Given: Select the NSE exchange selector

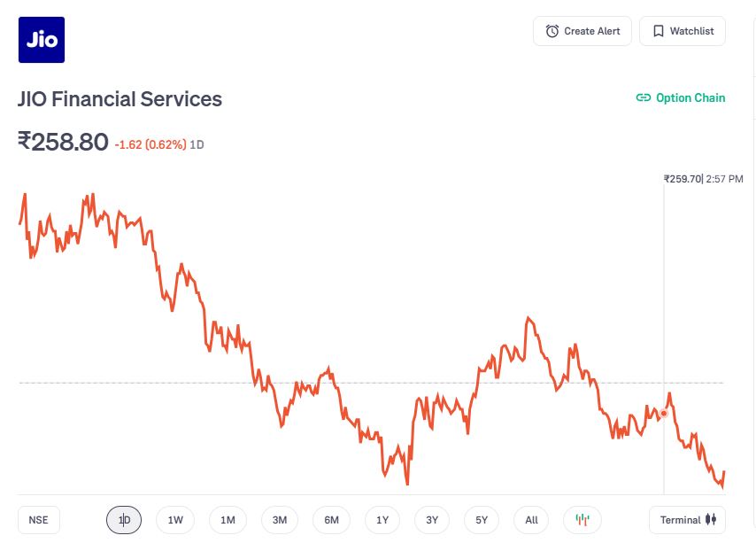Looking at the screenshot, I should [39, 520].
